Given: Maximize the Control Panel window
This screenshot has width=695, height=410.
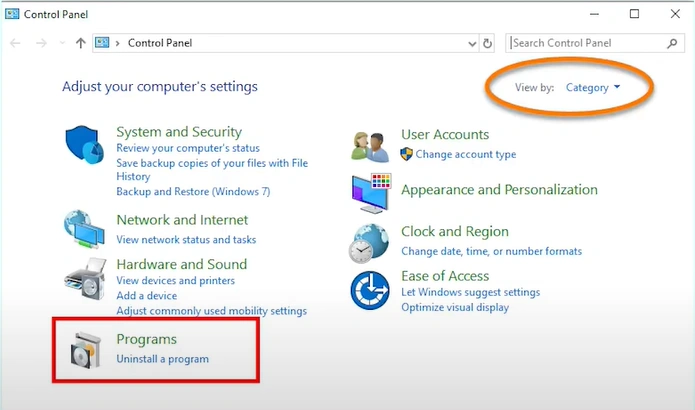Looking at the screenshot, I should pyautogui.click(x=634, y=14).
